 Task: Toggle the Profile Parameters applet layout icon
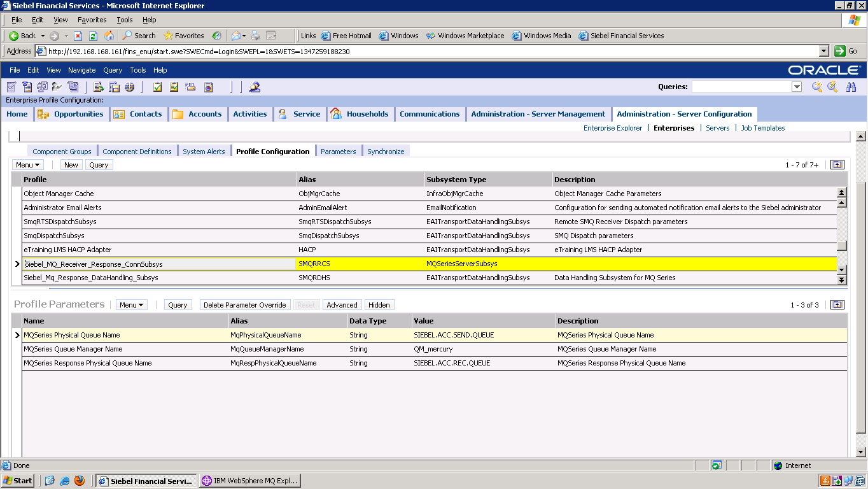click(x=837, y=305)
